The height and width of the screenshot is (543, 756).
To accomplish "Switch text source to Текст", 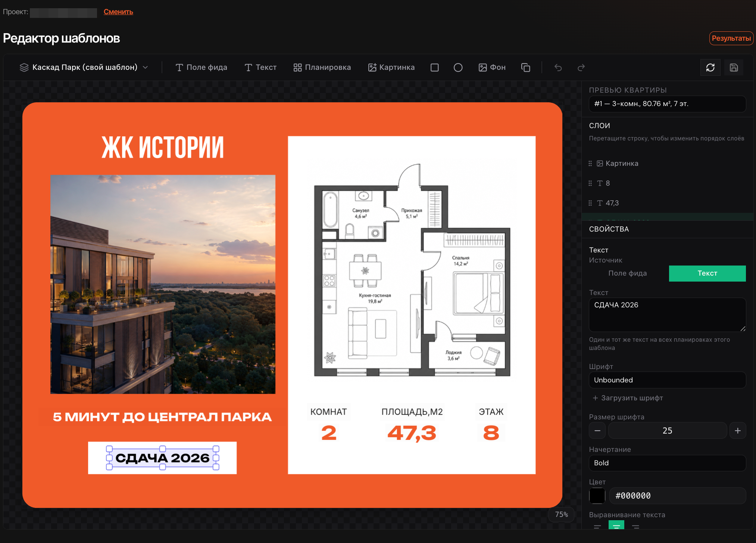I will click(x=707, y=273).
